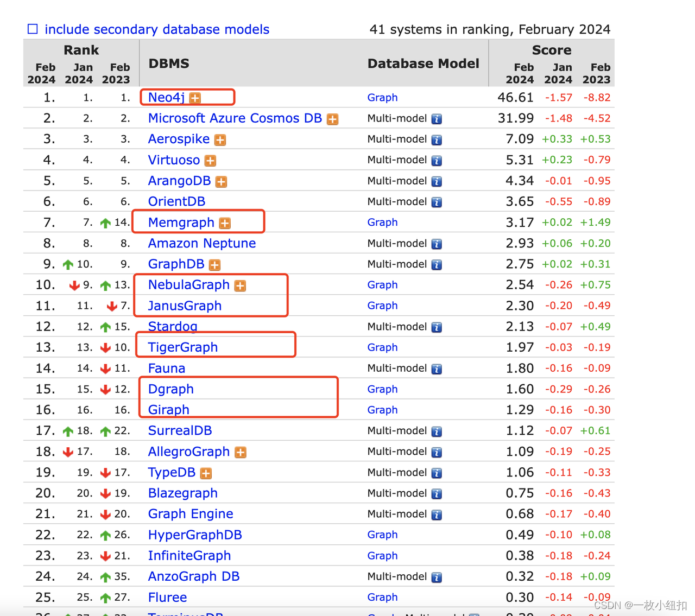
Task: Open the Blazegraph link
Action: click(x=183, y=493)
